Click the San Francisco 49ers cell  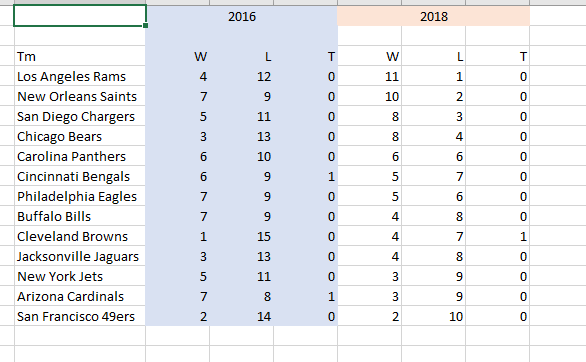(x=80, y=316)
